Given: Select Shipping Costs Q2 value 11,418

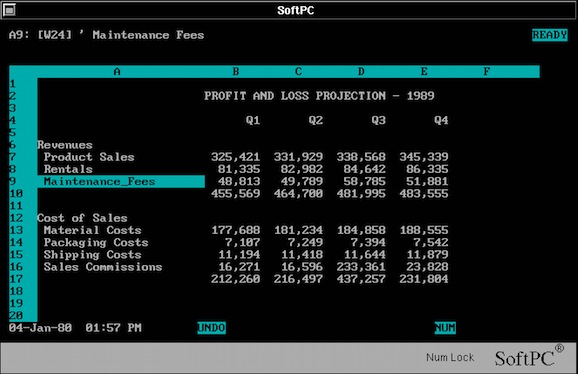Looking at the screenshot, I should click(x=302, y=255).
